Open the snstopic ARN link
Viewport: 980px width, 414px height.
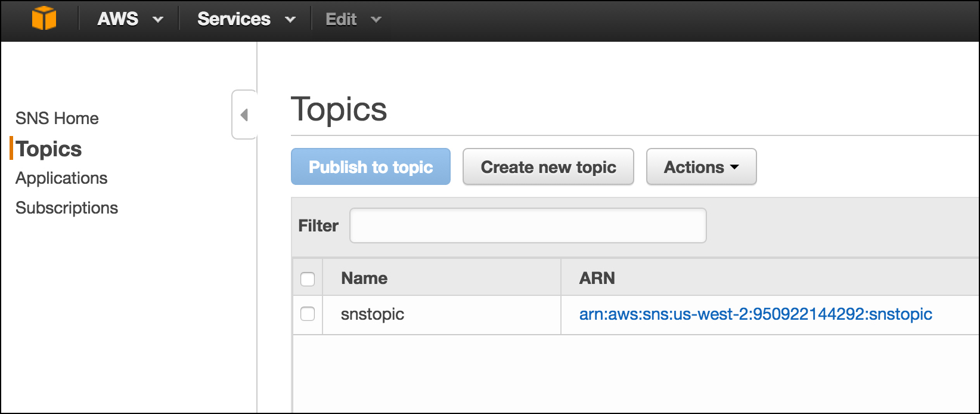point(755,314)
